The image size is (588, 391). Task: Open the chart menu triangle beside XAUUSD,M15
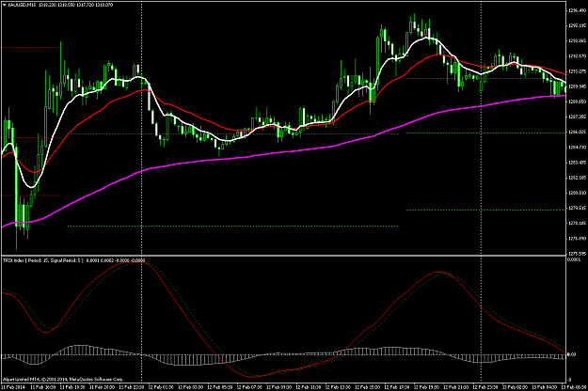click(x=4, y=5)
